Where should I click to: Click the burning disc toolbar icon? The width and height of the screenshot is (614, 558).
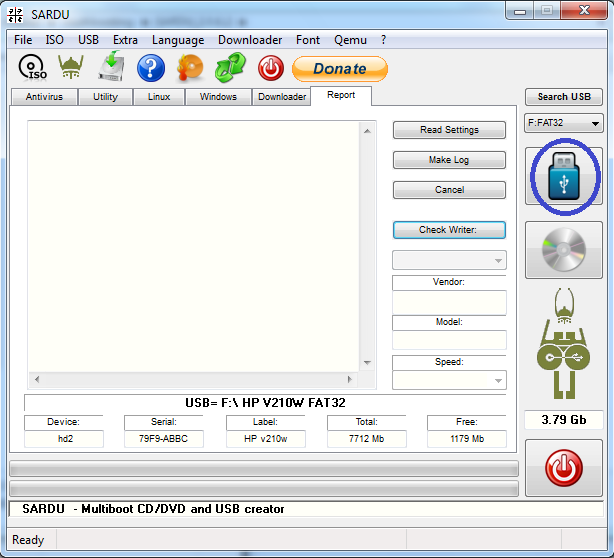pyautogui.click(x=190, y=68)
